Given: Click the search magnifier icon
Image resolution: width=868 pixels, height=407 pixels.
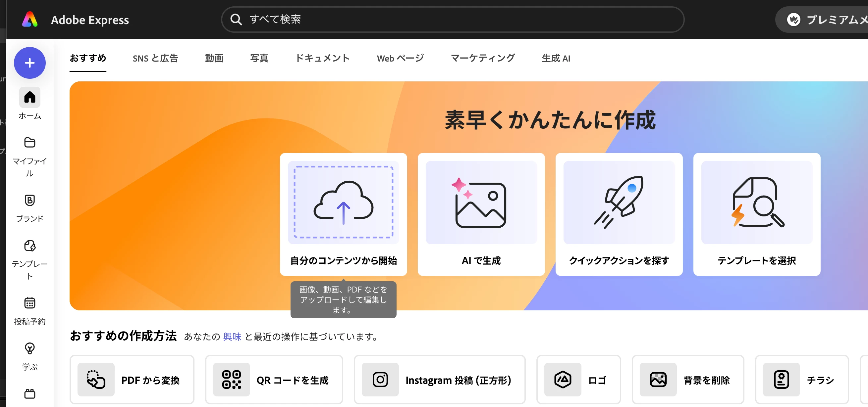Looking at the screenshot, I should point(236,20).
